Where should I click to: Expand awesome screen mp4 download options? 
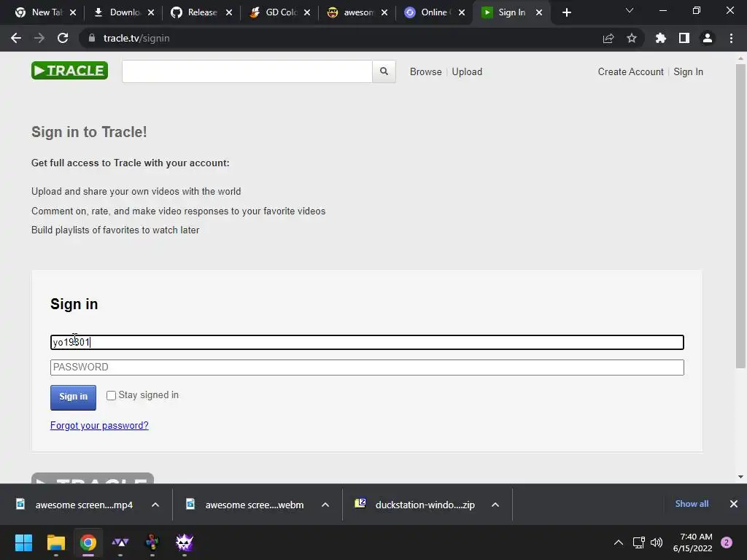click(x=155, y=505)
